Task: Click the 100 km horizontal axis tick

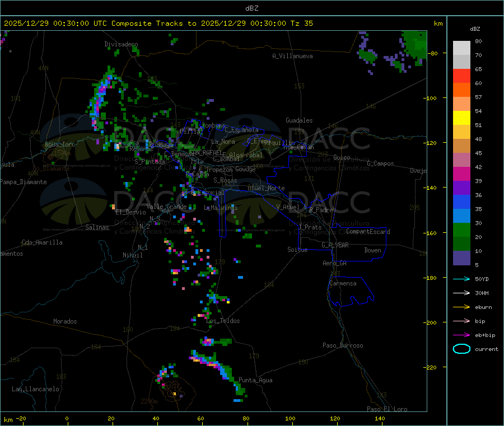Action: 290,418
